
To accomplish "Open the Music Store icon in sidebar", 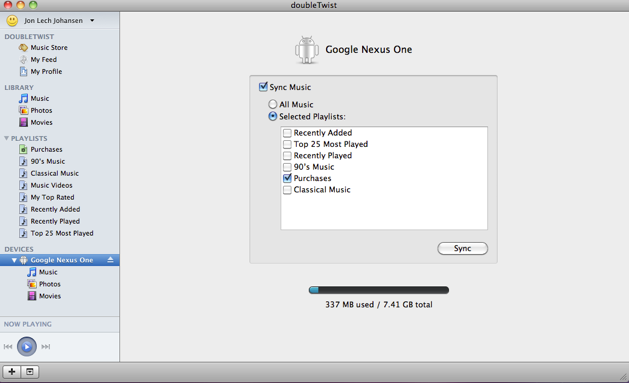I will (23, 47).
